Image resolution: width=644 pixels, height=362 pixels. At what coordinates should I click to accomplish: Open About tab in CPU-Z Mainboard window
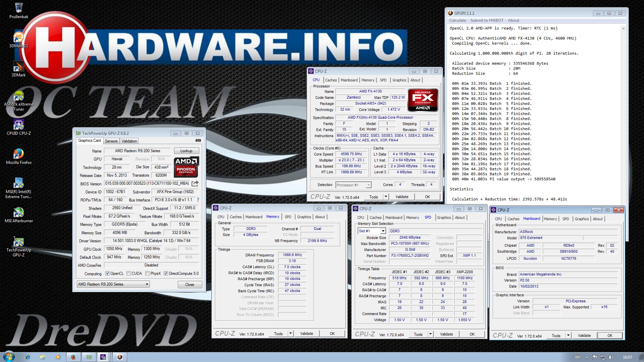pos(597,219)
